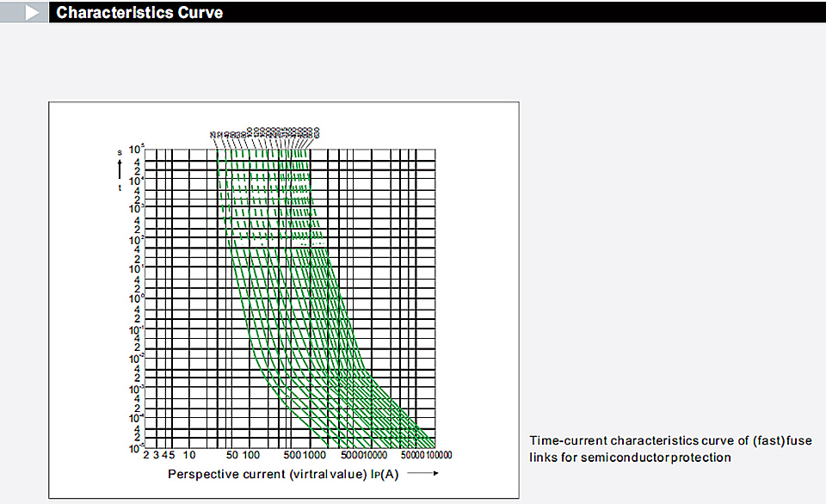Open the time-current curve chart image
The image size is (826, 504).
point(284,300)
